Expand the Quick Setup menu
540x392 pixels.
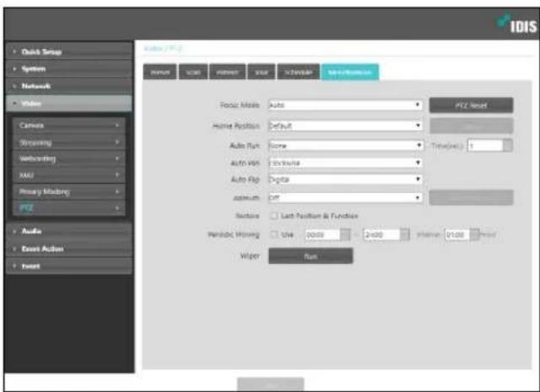[69, 51]
